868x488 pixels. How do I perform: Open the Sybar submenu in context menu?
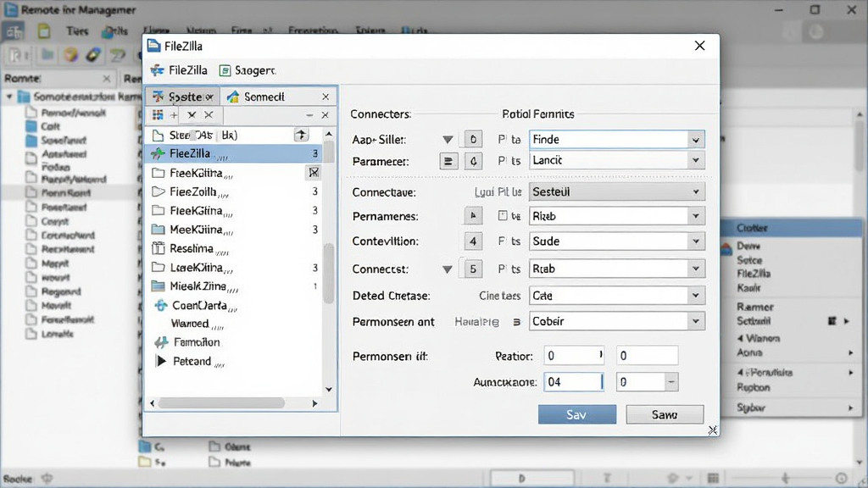tap(792, 408)
